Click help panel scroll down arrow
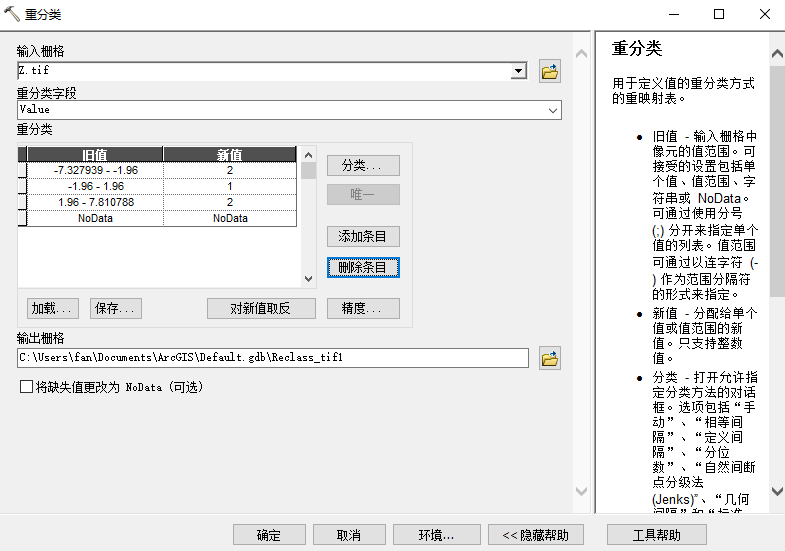Viewport: 785px width, 551px height. point(777,491)
